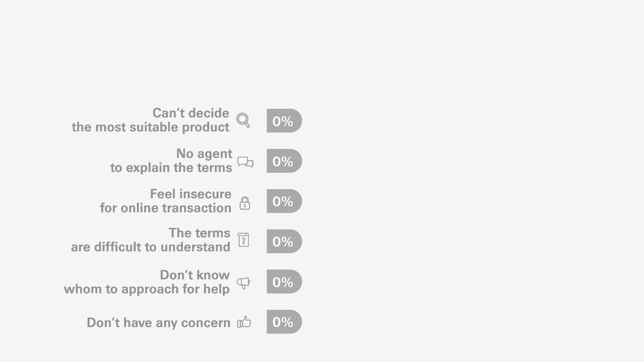Select the 0% badge beside the magnifying glass
Screen dimensions: 644x362
click(x=284, y=121)
